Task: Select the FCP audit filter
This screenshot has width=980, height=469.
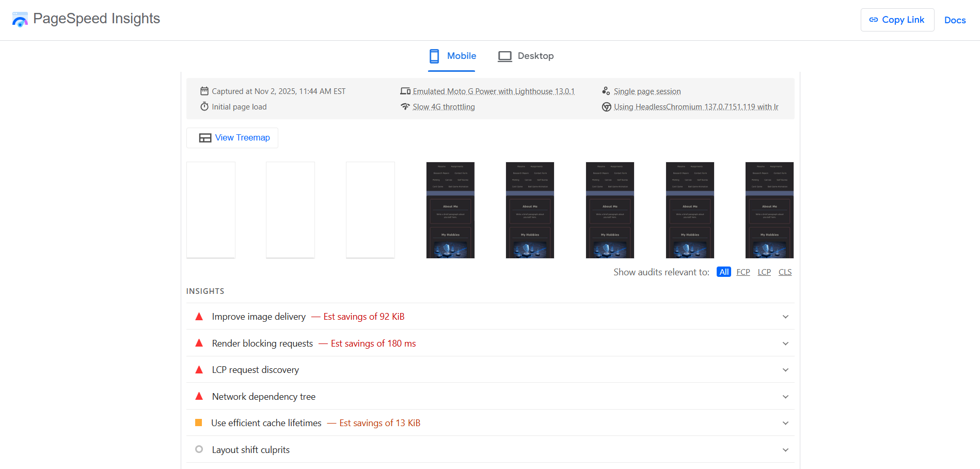Action: click(x=743, y=272)
